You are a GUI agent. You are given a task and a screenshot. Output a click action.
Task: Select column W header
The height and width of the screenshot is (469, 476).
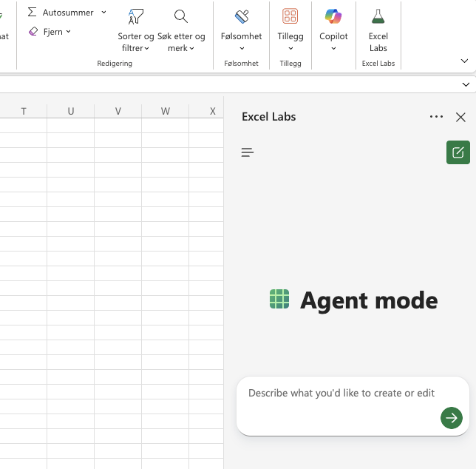coord(165,112)
